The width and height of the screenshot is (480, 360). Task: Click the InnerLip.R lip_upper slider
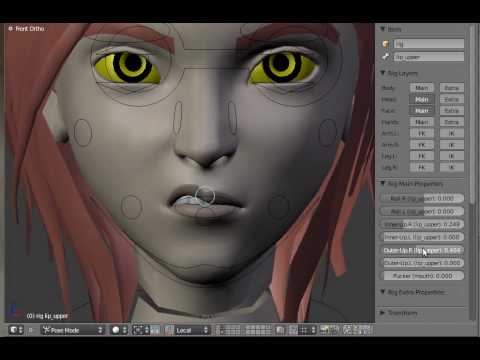click(x=422, y=224)
